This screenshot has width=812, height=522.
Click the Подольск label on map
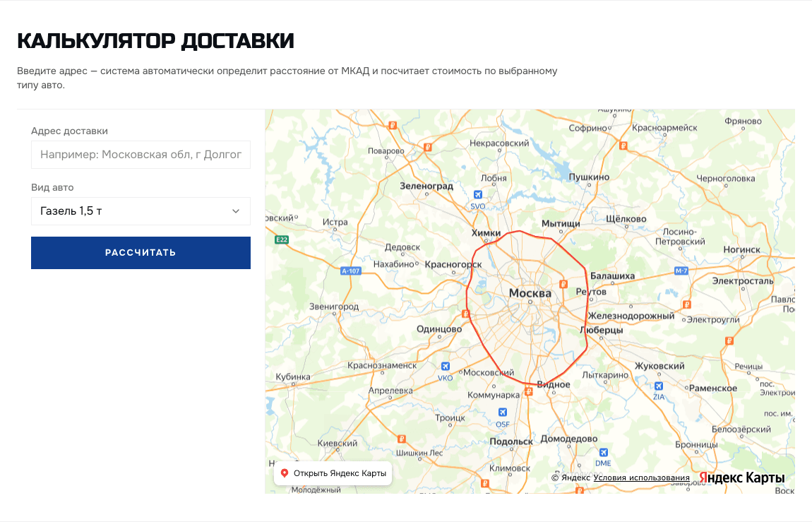[511, 441]
